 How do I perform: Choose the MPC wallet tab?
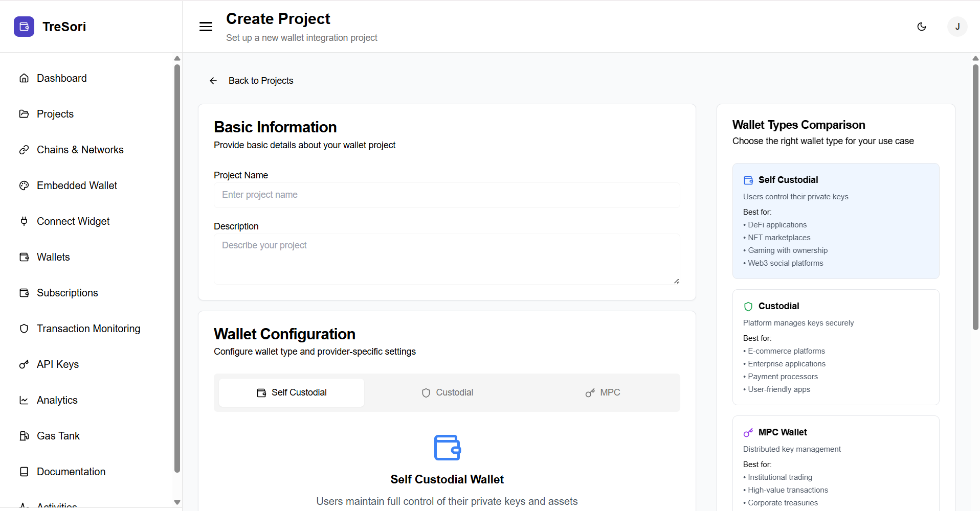pos(603,392)
